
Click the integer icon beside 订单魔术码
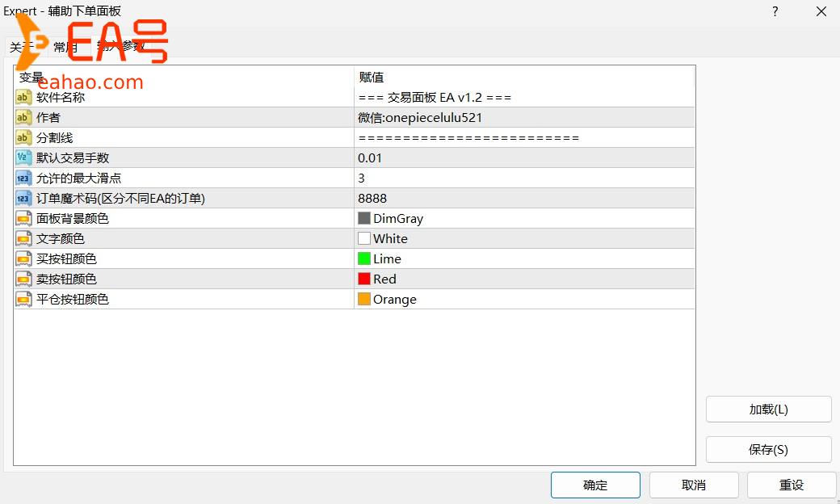pos(23,199)
